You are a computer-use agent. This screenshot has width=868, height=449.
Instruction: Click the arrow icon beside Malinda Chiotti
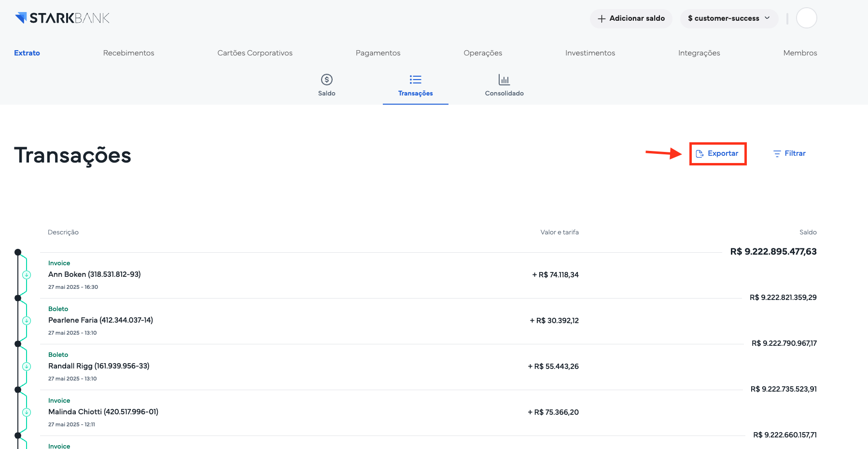tap(27, 412)
